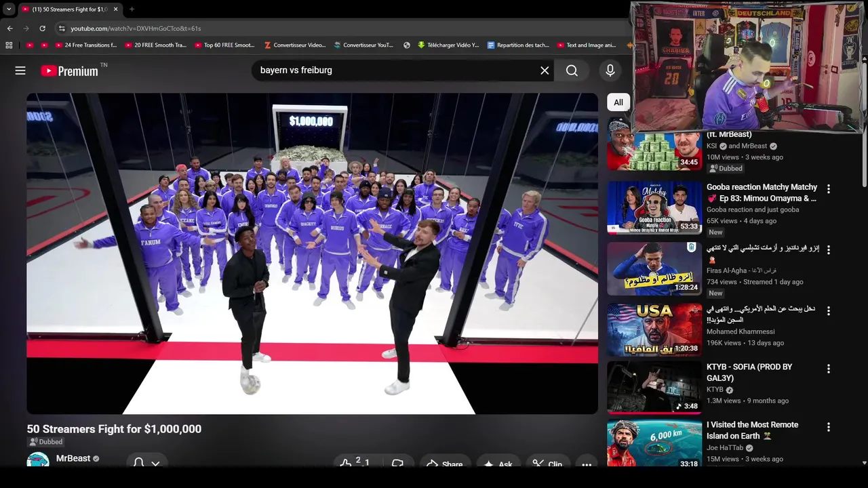
Task: Go forward with the browser arrow
Action: click(26, 28)
